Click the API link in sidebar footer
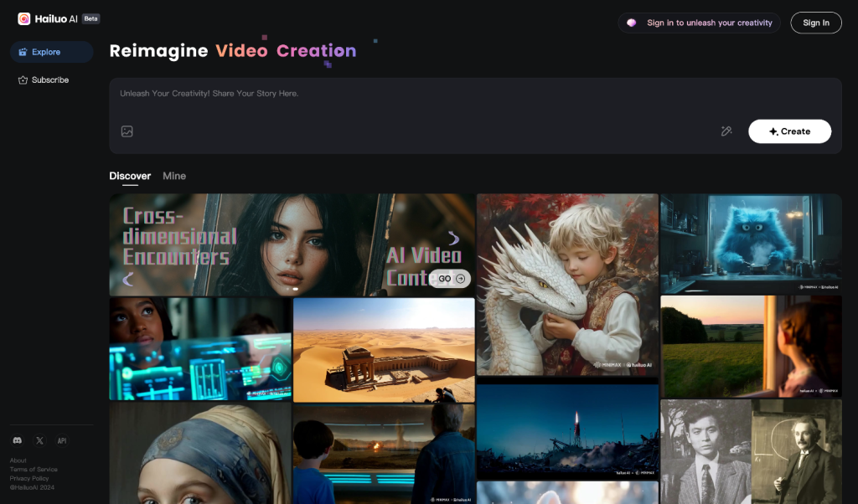This screenshot has height=504, width=858. pos(62,440)
